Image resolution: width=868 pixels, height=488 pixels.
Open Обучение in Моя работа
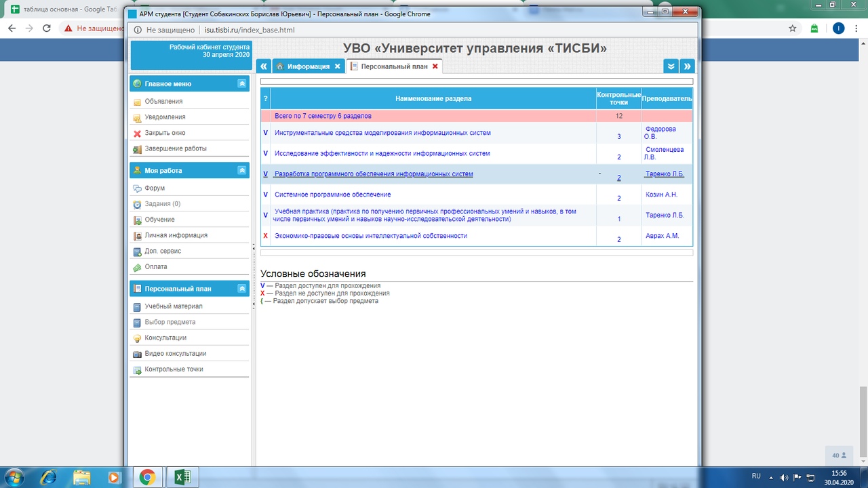pos(159,220)
